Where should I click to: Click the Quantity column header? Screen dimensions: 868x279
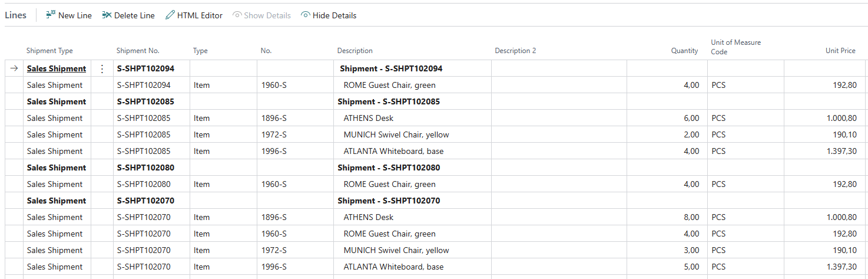pyautogui.click(x=684, y=51)
